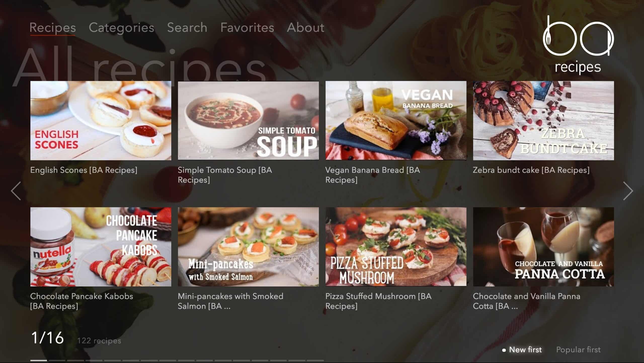Switch to the Favorites tab
The image size is (644, 363).
(x=247, y=27)
